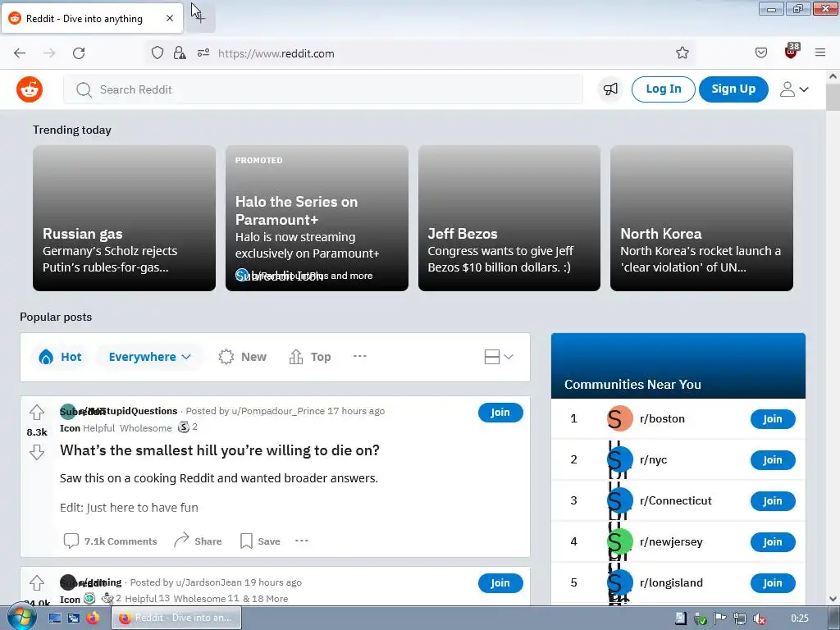
Task: Downvote the smallest hill post
Action: coord(37,452)
